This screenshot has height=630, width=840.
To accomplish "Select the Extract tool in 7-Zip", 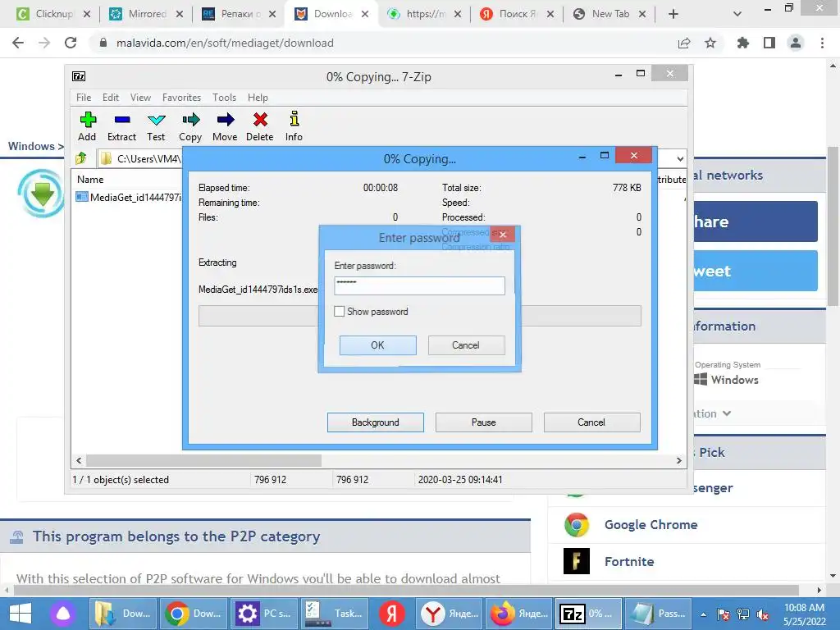I will pos(121,126).
